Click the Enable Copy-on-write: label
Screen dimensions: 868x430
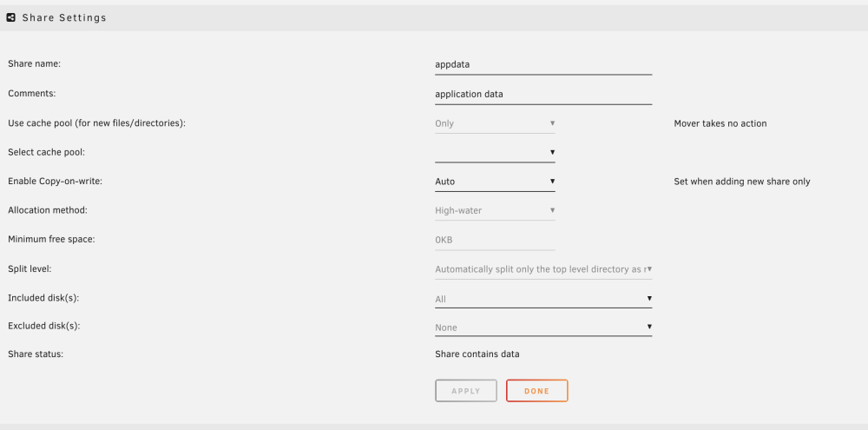(56, 182)
